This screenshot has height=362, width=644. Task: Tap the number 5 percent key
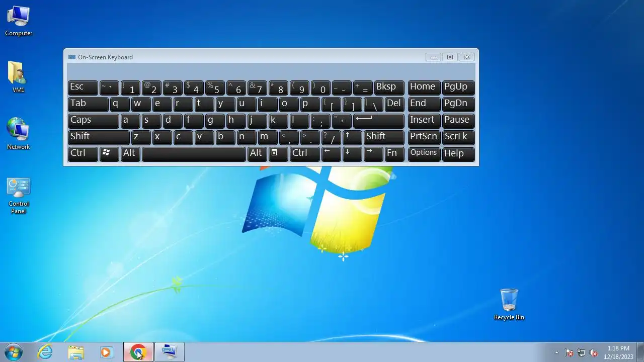coord(215,87)
